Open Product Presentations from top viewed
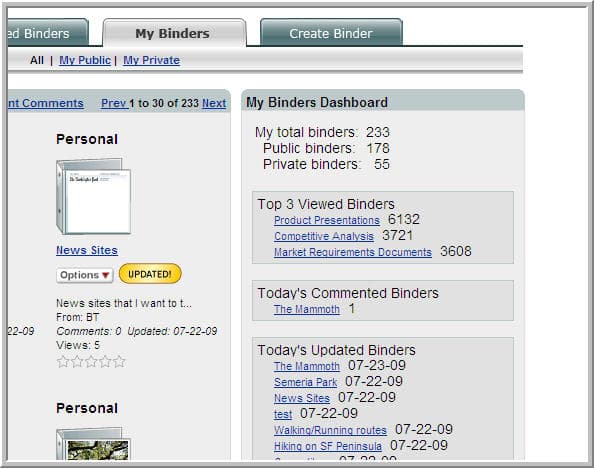 327,220
